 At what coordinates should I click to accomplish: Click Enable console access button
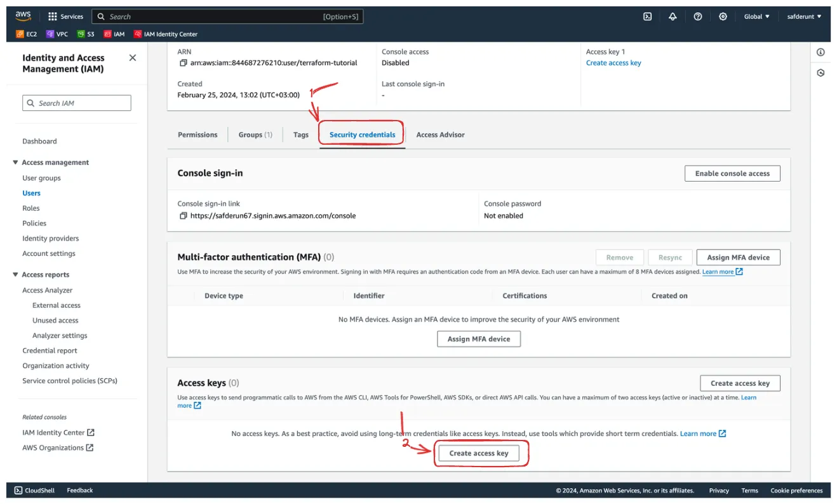click(x=732, y=173)
